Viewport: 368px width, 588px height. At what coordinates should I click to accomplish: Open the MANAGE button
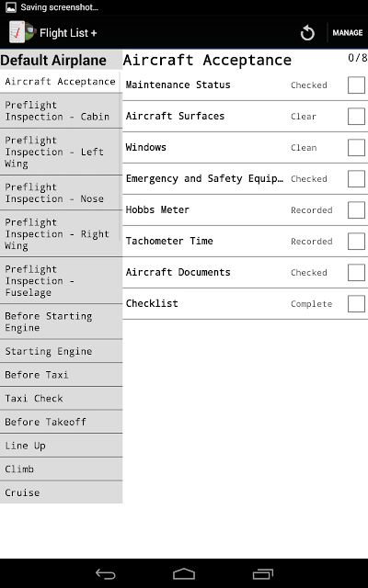coord(348,33)
